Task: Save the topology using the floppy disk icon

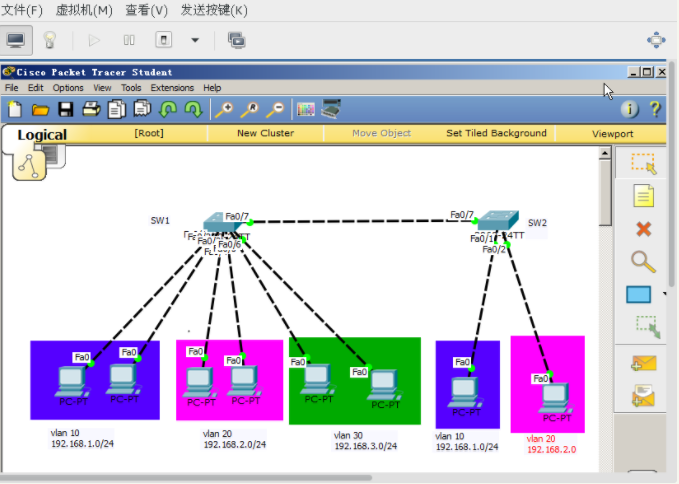Action: pos(66,110)
